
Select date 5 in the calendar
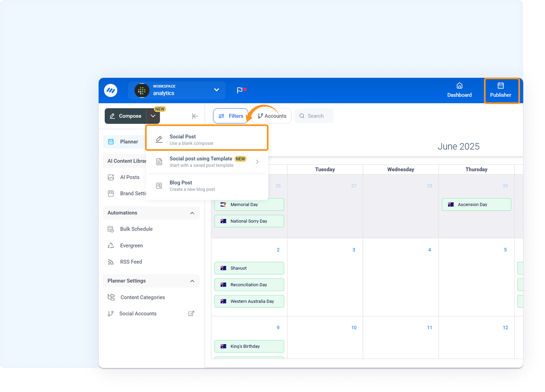click(505, 250)
